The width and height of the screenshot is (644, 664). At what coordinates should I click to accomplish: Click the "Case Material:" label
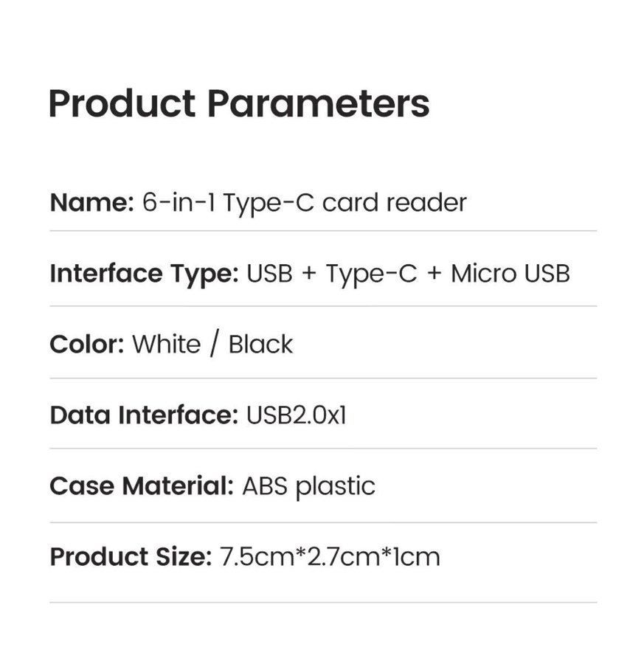[x=142, y=486]
